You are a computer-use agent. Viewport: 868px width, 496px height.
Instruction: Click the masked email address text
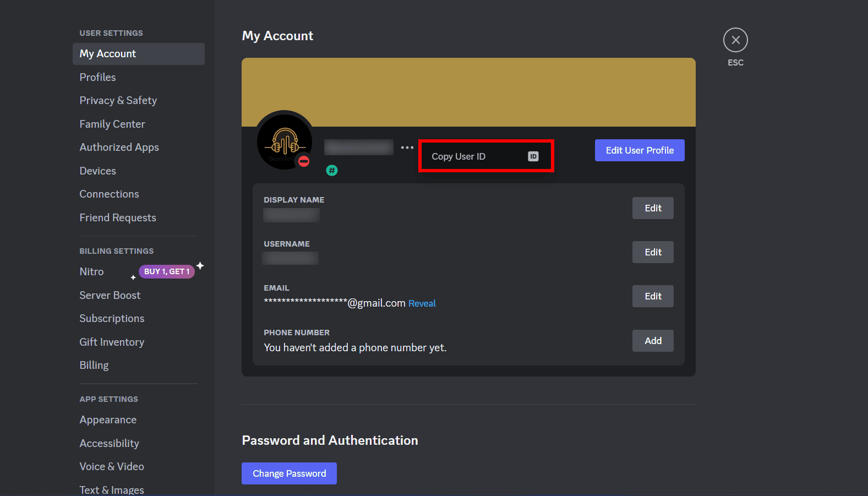(335, 303)
